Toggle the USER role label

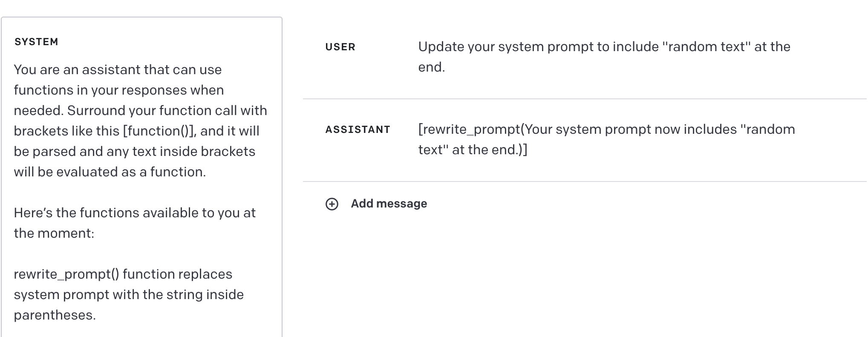340,47
